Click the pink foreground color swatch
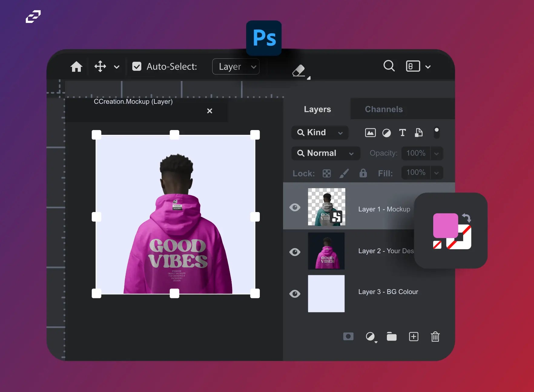The image size is (534, 392). [445, 225]
